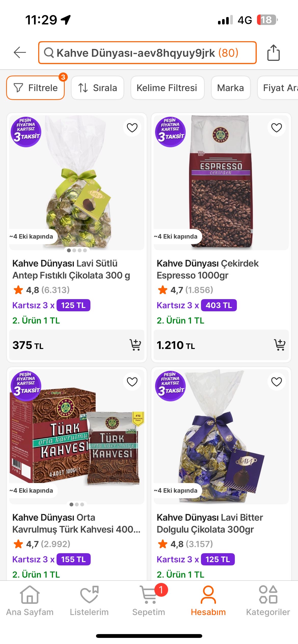
Task: Tap the share icon beside search bar
Action: [x=273, y=53]
